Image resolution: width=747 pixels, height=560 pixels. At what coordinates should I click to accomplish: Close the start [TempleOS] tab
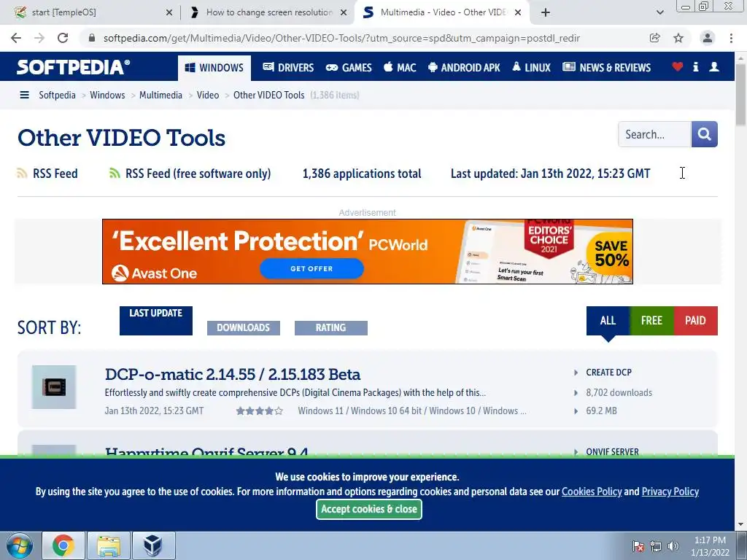tap(169, 12)
